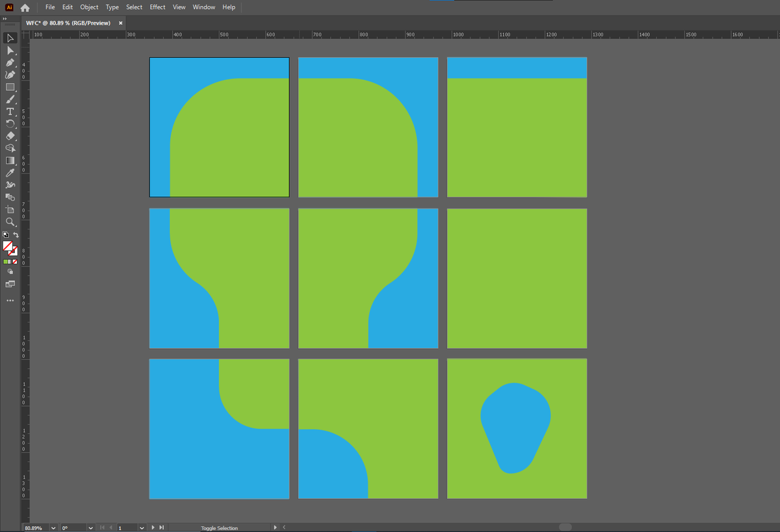Go to previous artboard button
This screenshot has height=532, width=780.
pos(110,528)
